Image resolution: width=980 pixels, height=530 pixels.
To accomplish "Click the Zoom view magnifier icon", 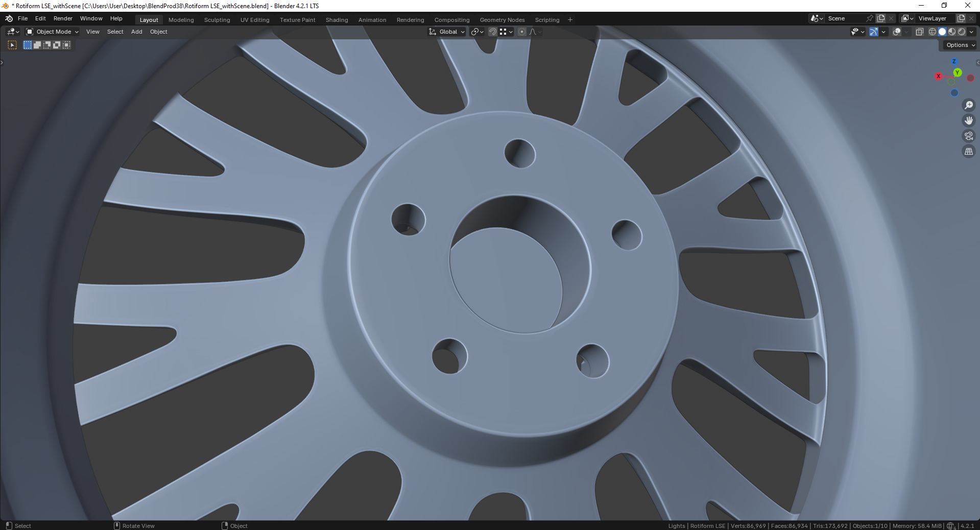I will coord(969,105).
